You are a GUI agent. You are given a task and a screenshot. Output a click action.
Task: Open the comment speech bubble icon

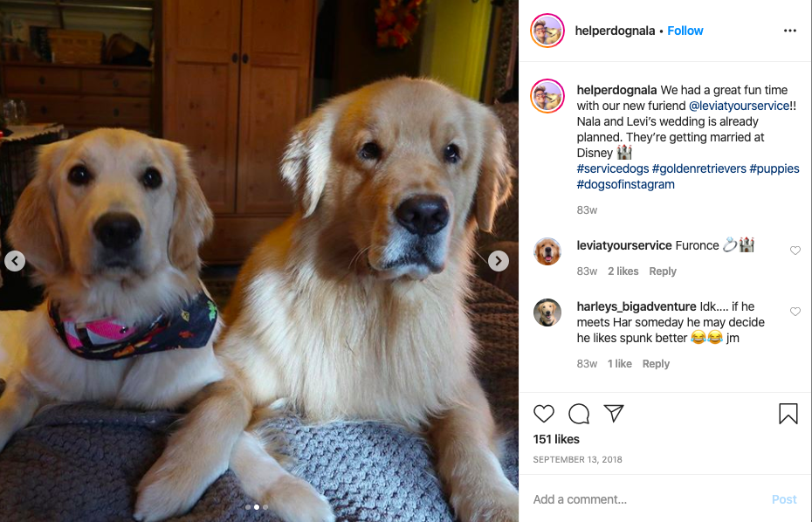click(x=579, y=414)
